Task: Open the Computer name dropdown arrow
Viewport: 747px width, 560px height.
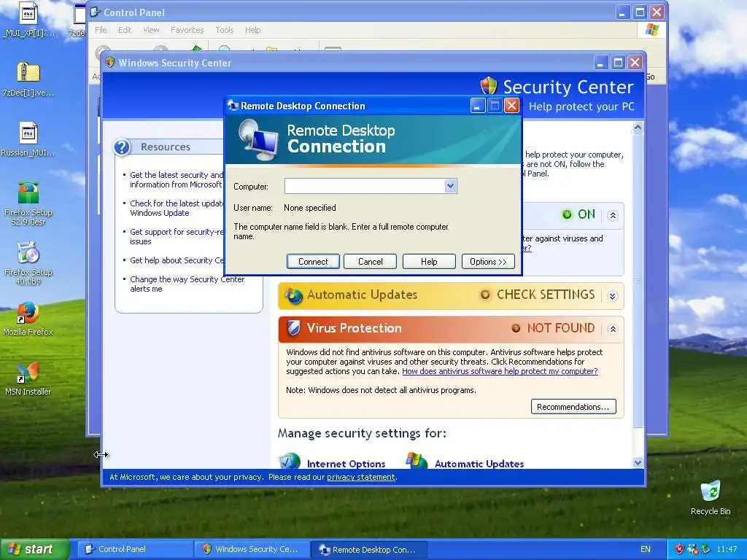Action: coord(450,186)
